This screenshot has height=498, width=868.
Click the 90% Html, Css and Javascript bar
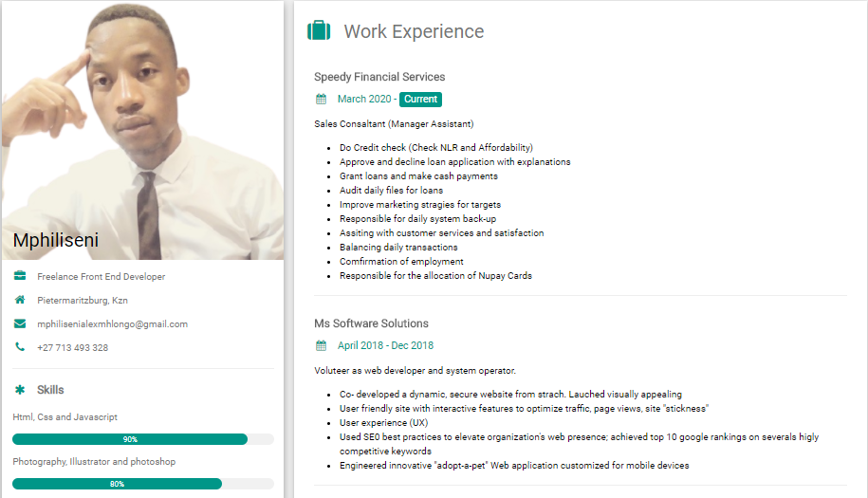[143, 439]
